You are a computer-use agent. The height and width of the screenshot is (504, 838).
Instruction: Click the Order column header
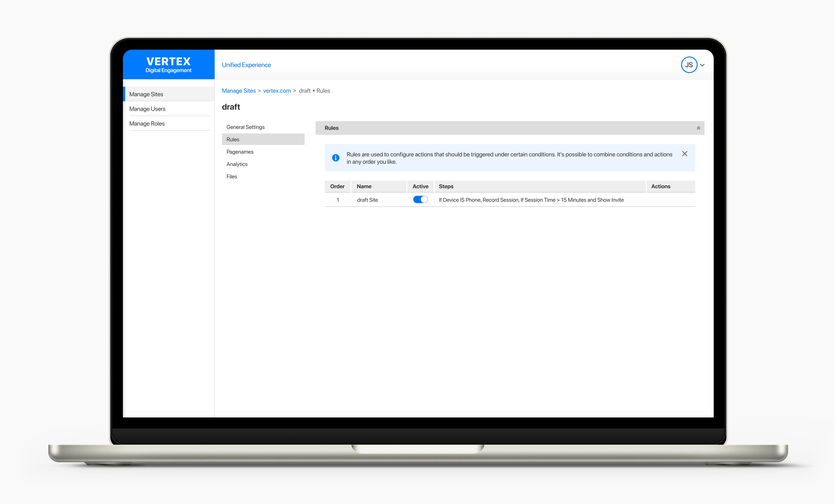(337, 186)
